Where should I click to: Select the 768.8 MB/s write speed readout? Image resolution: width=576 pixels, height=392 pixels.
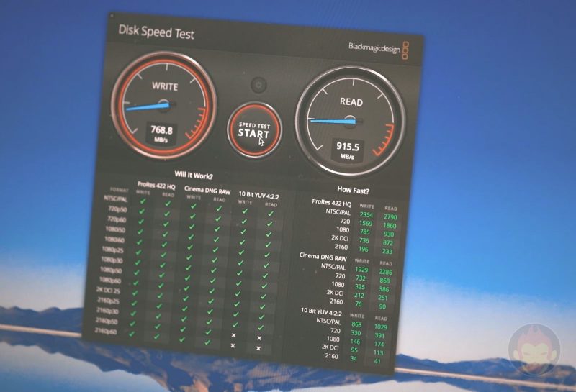(x=161, y=132)
